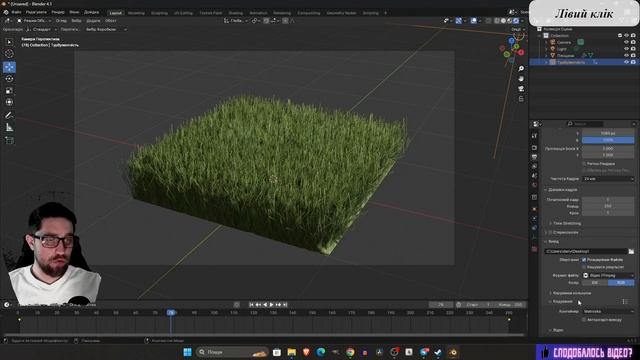The image size is (640, 360).
Task: Hide Collection in viewport via eye icon
Action: tap(627, 36)
